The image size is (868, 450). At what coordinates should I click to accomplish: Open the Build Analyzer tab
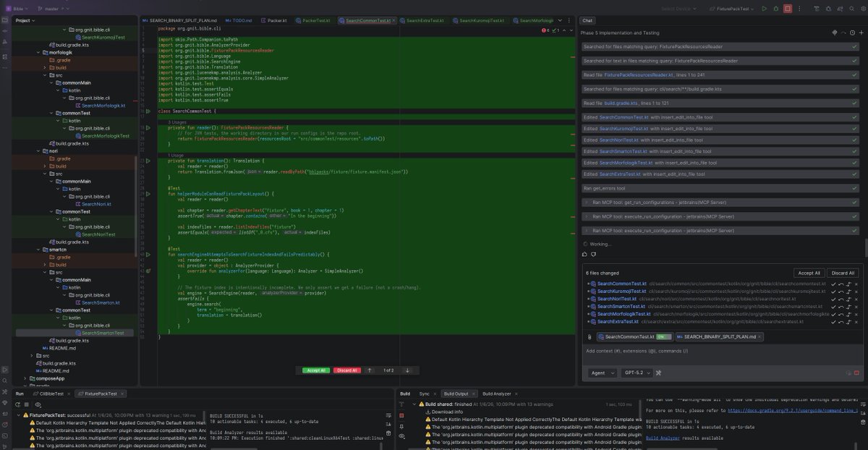click(497, 394)
